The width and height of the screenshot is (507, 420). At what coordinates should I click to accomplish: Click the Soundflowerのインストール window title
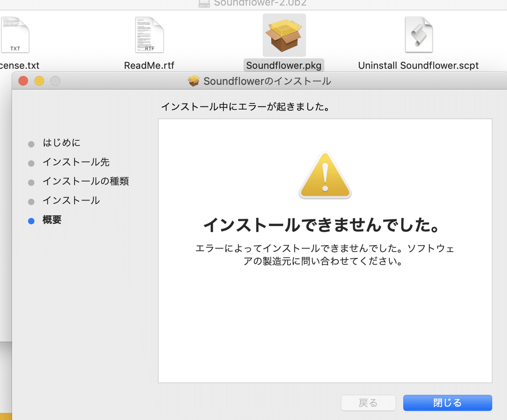pos(267,81)
